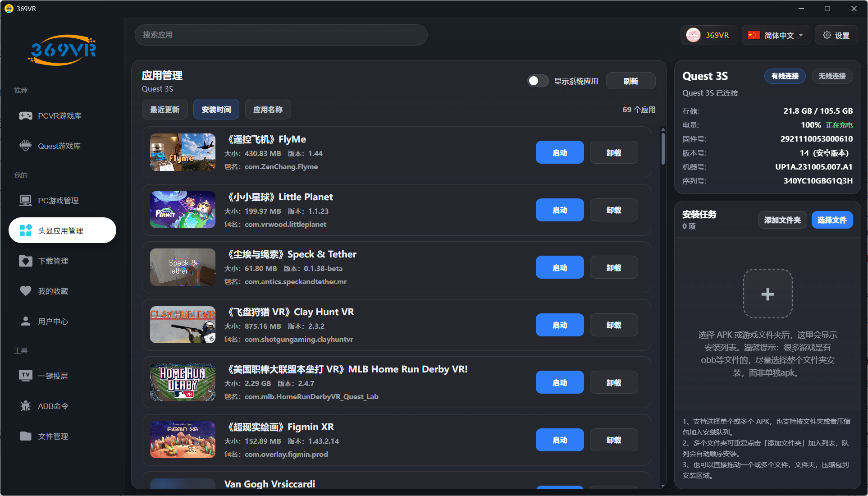Click the 选择文件 button

coord(831,220)
